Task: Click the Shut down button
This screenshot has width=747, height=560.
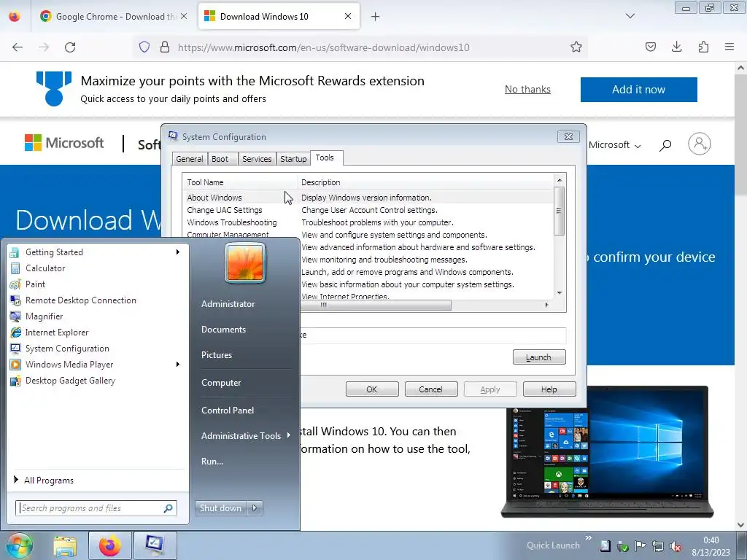Action: coord(220,508)
